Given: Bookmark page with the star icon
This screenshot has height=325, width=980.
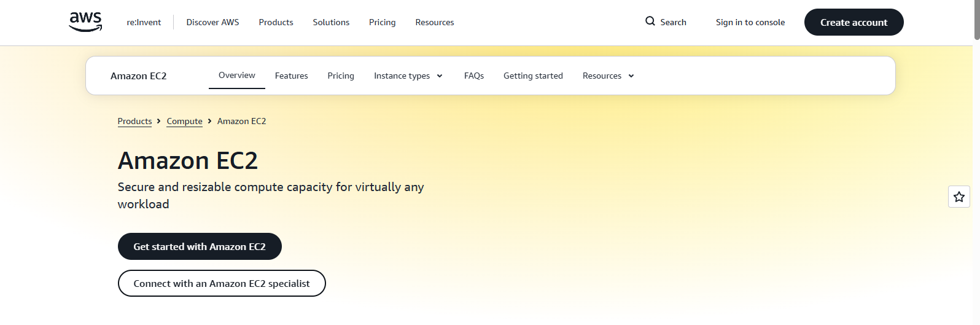Looking at the screenshot, I should [x=959, y=197].
